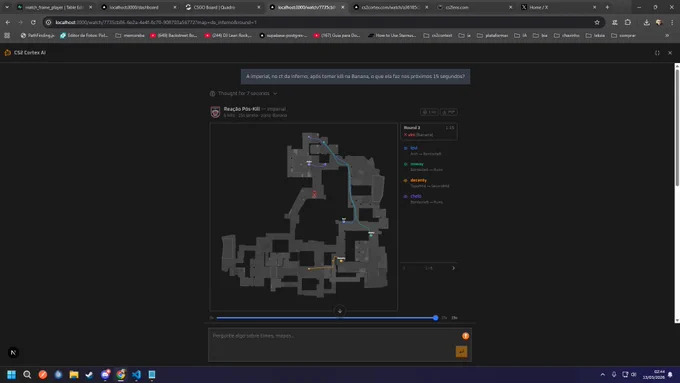
Task: Expand the 'Thought for 7 seconds' section
Action: [243, 93]
